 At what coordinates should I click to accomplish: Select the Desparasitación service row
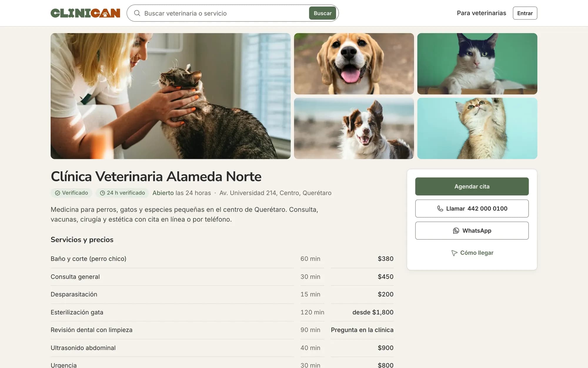coord(222,294)
